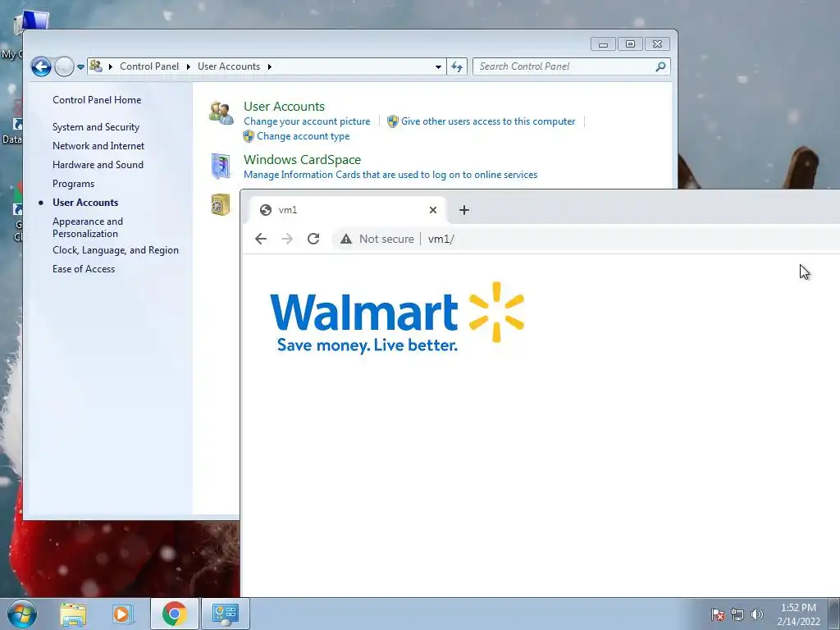Click the Search Control Panel field
840x630 pixels.
point(571,66)
